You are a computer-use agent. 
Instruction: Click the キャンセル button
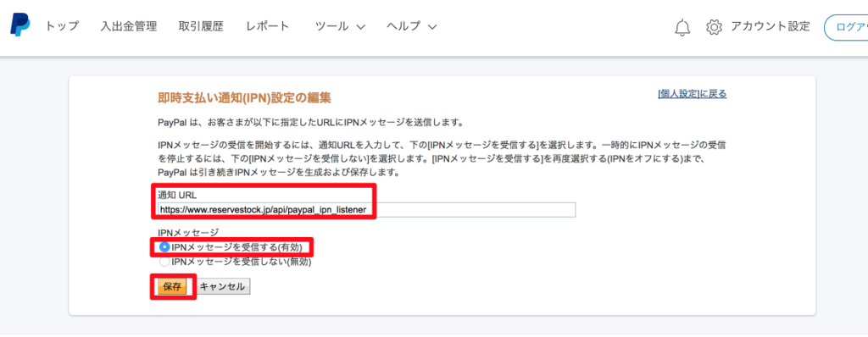223,287
